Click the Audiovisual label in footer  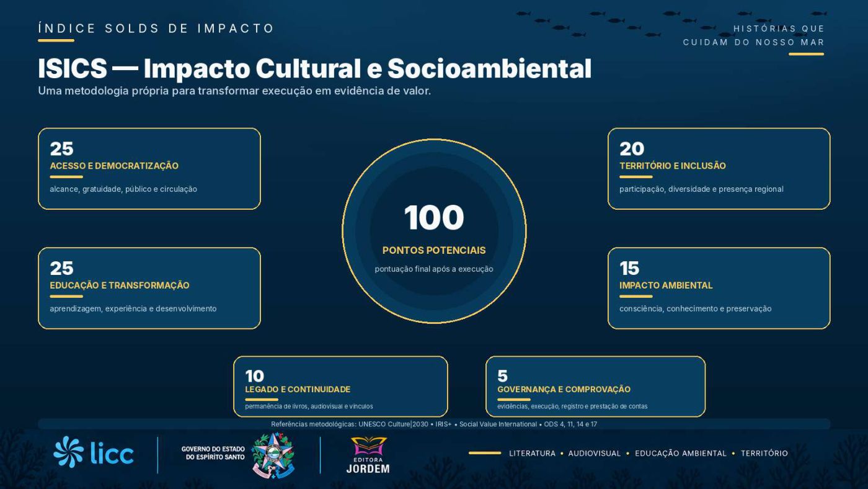click(x=594, y=454)
